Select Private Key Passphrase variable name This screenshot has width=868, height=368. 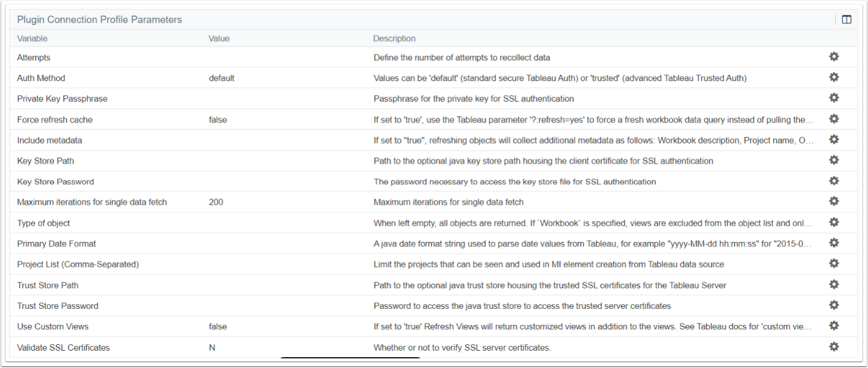click(62, 99)
